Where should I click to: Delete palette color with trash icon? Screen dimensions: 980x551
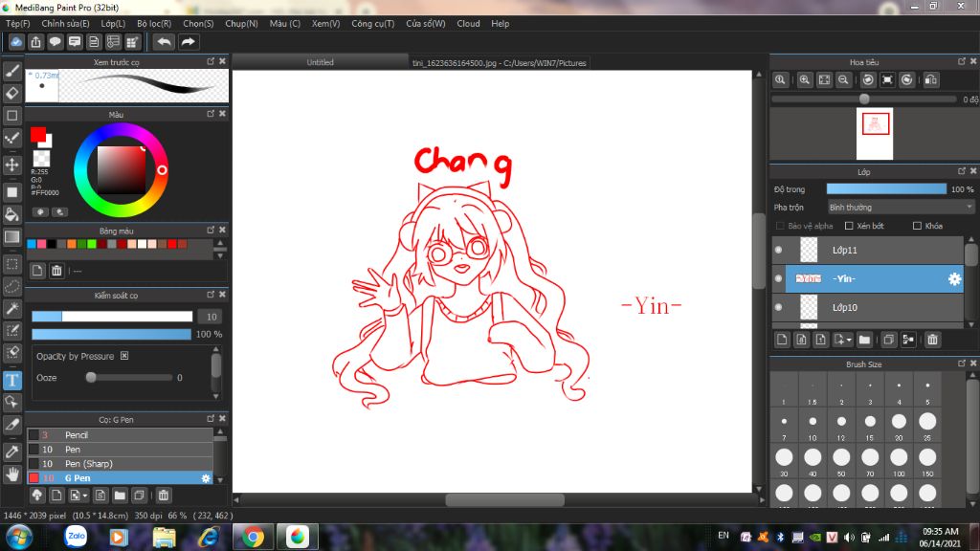coord(56,271)
